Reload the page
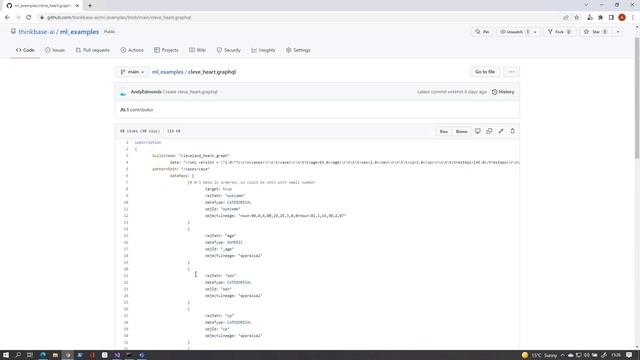Screen dimensions: 640x360 (x=29, y=18)
